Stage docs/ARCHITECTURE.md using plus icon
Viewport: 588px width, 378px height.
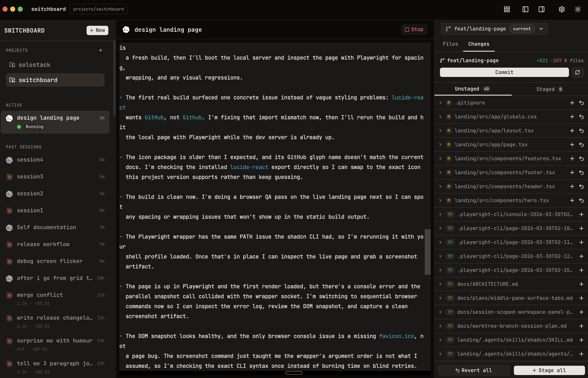[581, 284]
